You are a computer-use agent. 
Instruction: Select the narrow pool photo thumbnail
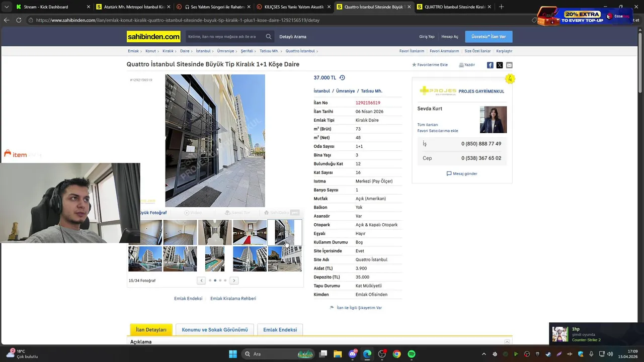(215, 258)
